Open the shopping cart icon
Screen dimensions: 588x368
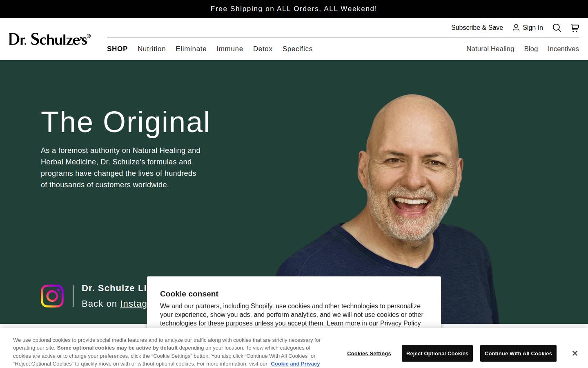tap(575, 28)
